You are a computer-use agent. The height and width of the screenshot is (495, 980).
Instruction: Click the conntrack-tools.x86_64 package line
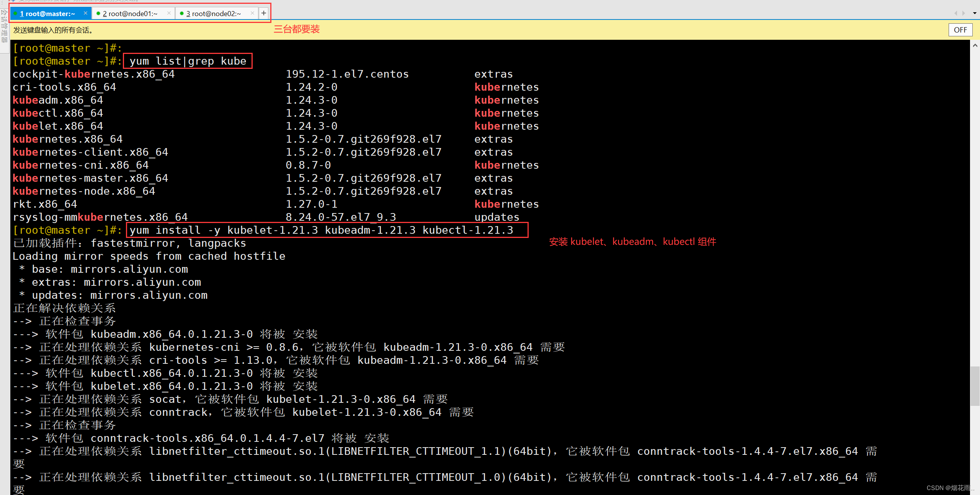[x=201, y=438]
